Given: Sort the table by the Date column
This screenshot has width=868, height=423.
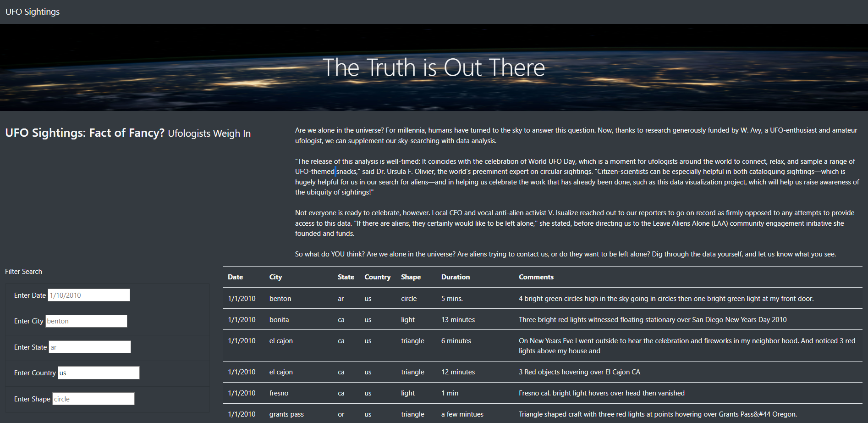Looking at the screenshot, I should (235, 277).
